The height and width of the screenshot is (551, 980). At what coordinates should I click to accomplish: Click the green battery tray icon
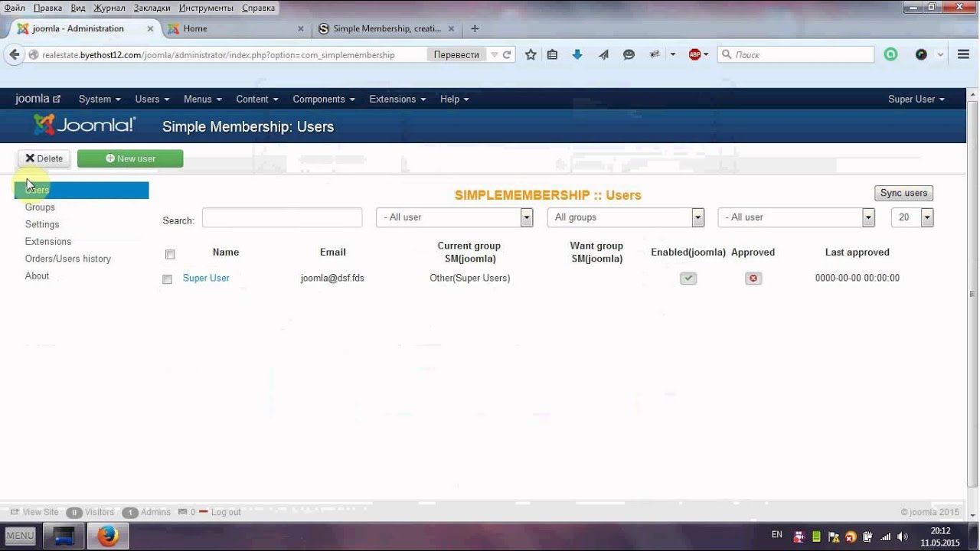tap(816, 536)
